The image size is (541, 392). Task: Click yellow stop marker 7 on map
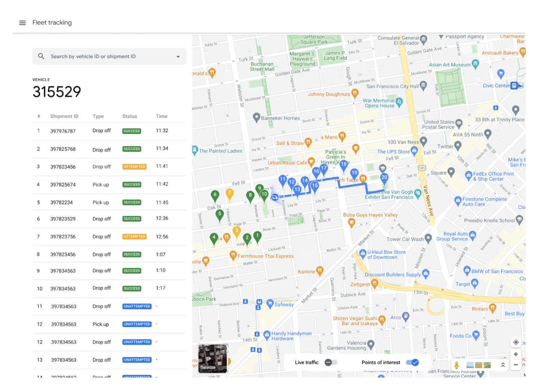coord(230,193)
